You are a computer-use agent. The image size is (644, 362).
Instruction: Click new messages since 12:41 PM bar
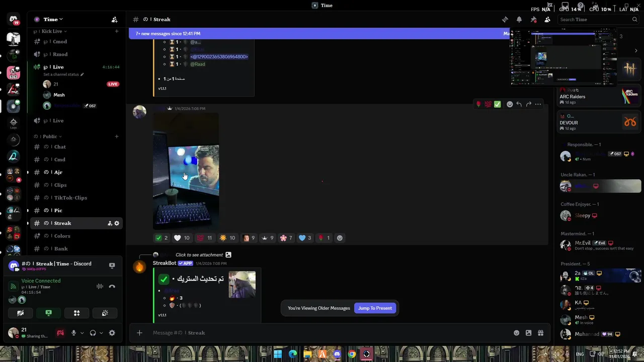319,34
